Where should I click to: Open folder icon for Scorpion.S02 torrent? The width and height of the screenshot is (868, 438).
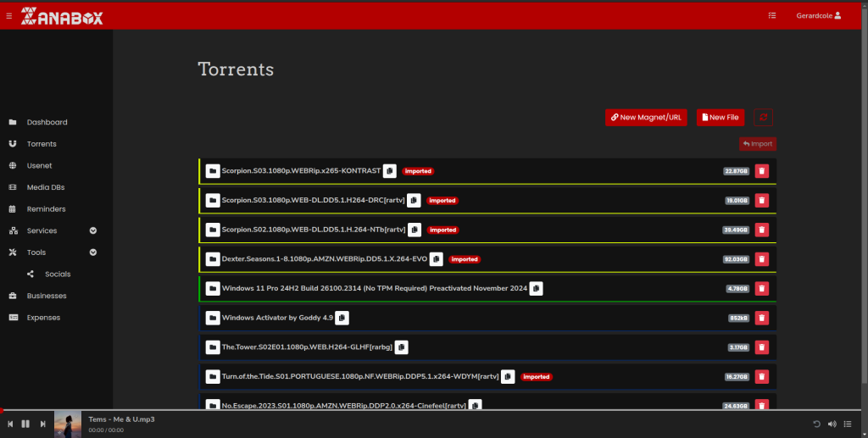(213, 230)
